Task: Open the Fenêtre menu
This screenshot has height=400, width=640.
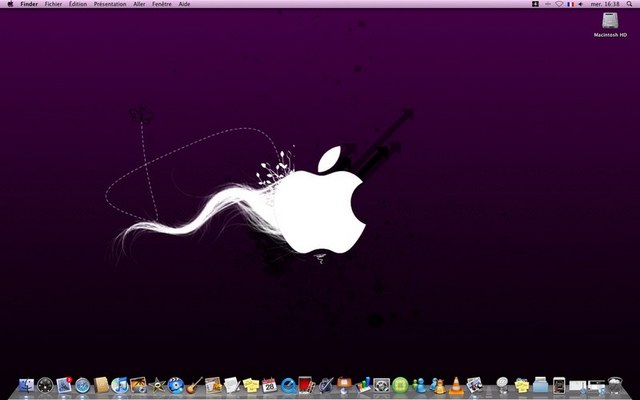Action: tap(162, 4)
